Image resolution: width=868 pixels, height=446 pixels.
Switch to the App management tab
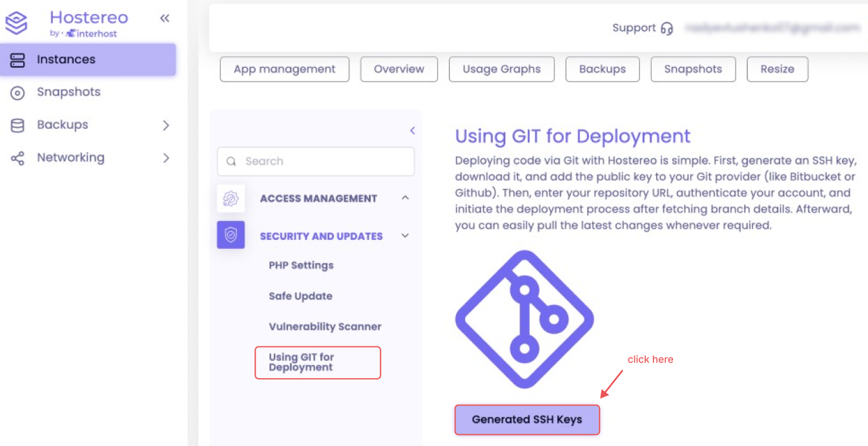[x=285, y=69]
